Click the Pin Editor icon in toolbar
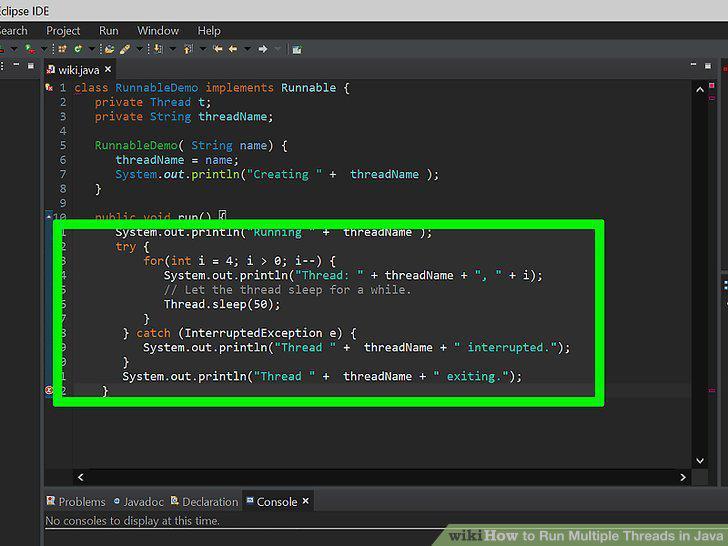The width and height of the screenshot is (728, 546). [x=297, y=49]
